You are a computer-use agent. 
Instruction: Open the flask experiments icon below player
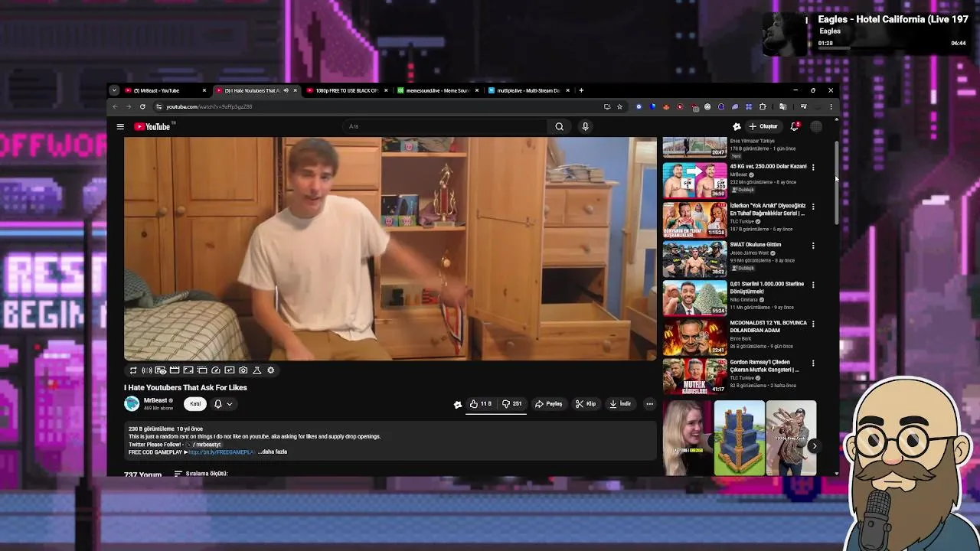click(x=257, y=370)
